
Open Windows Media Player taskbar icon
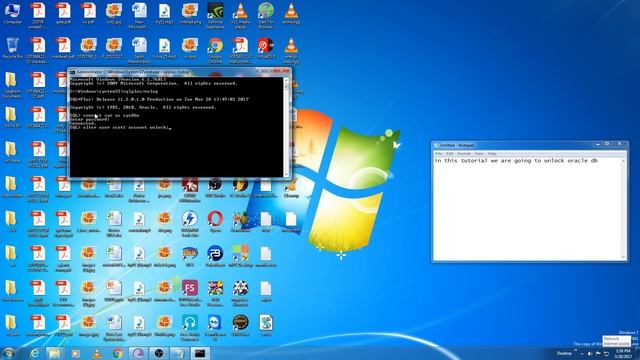pos(76,353)
